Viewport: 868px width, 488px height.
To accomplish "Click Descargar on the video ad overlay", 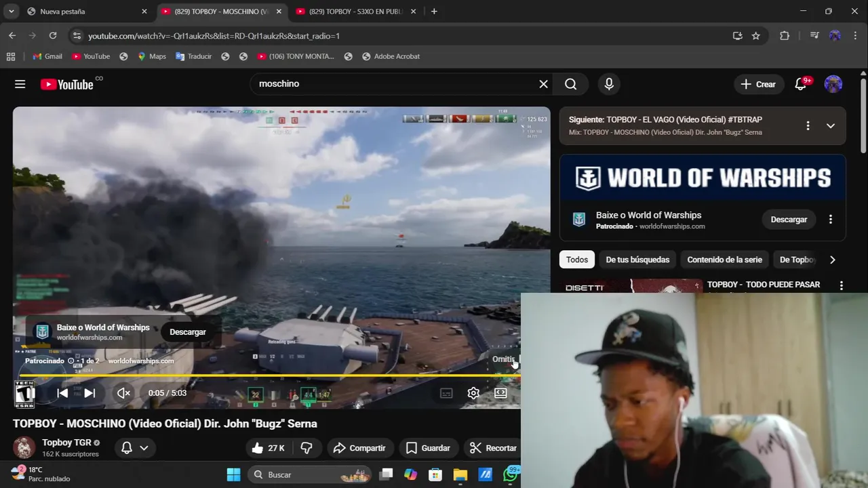I will click(x=188, y=332).
